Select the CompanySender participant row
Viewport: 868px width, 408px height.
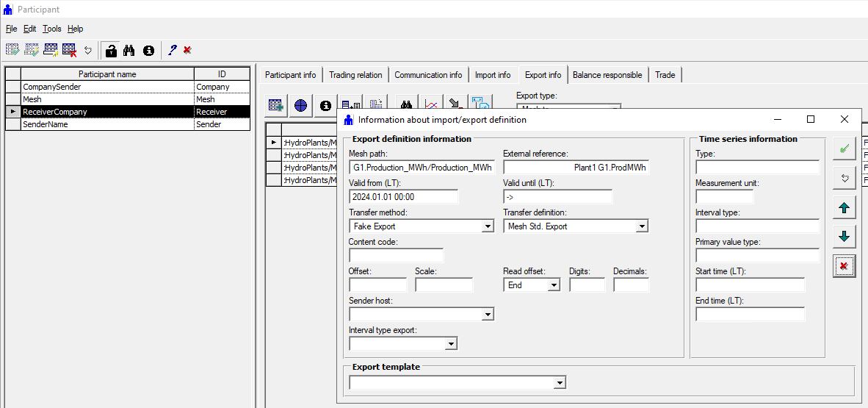coord(127,87)
